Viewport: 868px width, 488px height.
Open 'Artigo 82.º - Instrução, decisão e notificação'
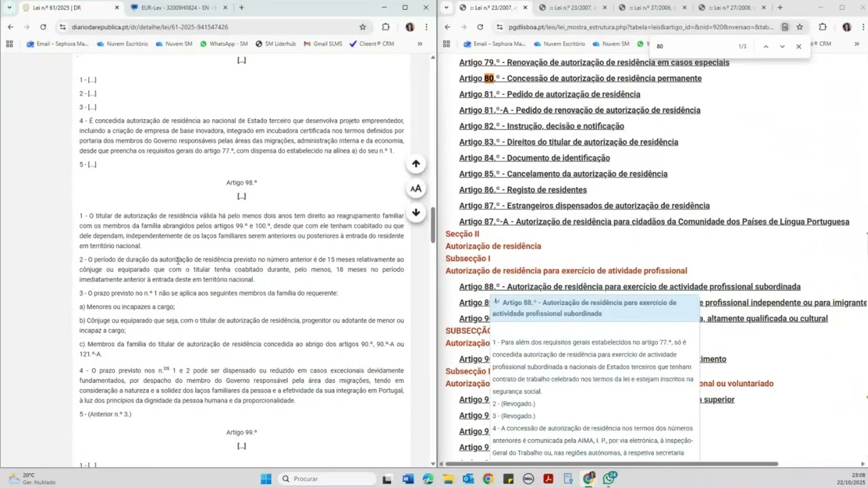(x=541, y=126)
